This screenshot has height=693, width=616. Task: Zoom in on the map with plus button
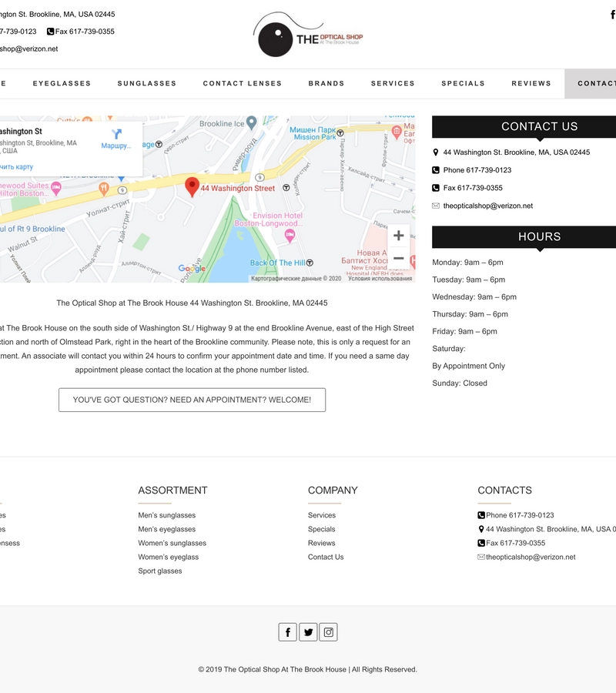point(398,236)
